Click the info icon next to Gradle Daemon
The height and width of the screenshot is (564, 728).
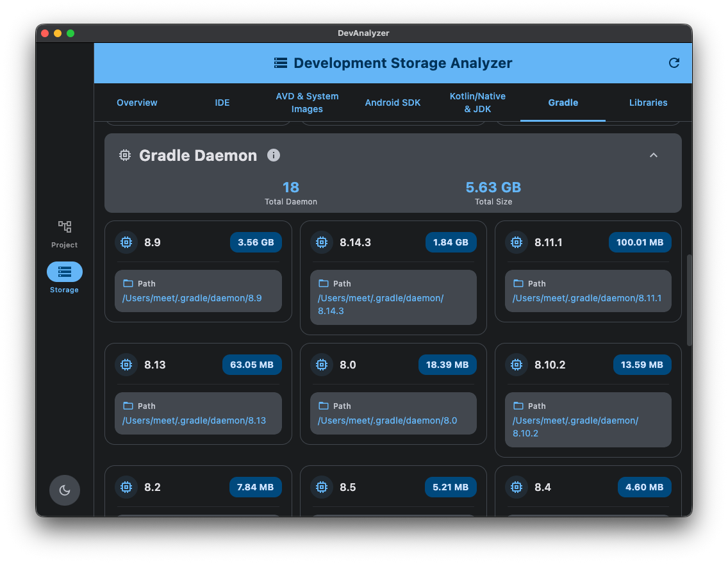[274, 155]
